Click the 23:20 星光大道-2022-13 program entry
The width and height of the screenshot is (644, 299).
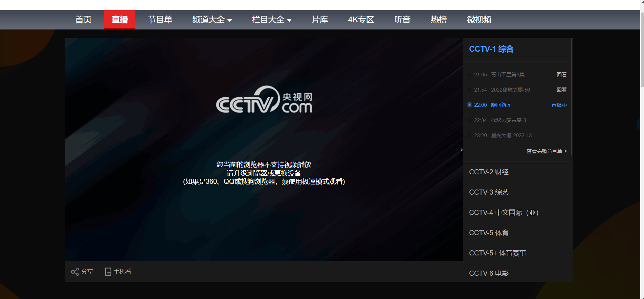tap(503, 135)
